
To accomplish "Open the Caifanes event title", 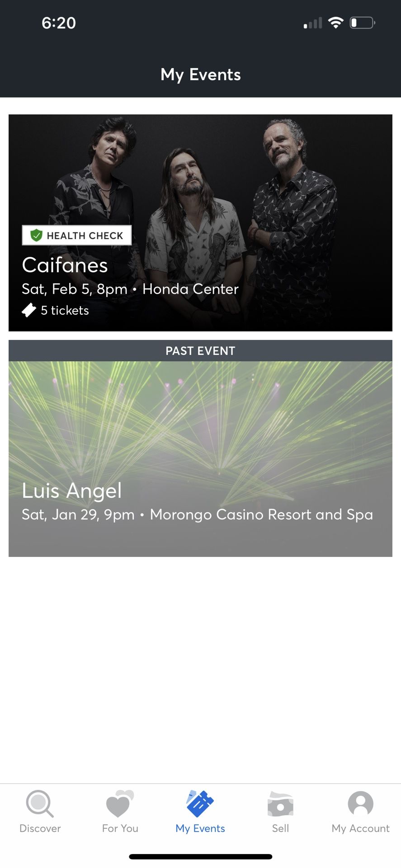I will tap(65, 265).
